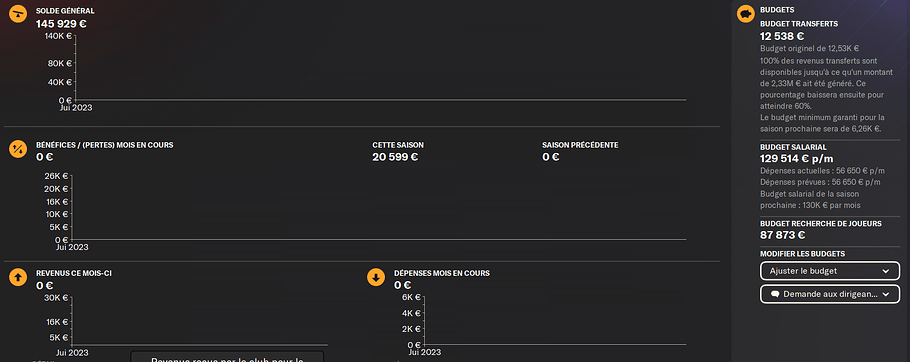Image resolution: width=910 pixels, height=362 pixels.
Task: Open the Ajuster le budget dropdown
Action: pyautogui.click(x=830, y=271)
